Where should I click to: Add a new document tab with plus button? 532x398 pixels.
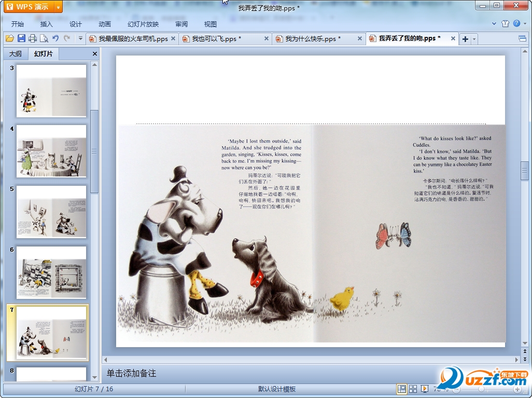(x=465, y=39)
